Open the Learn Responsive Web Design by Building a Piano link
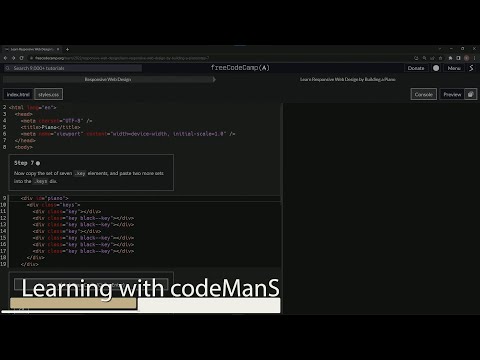 348,79
